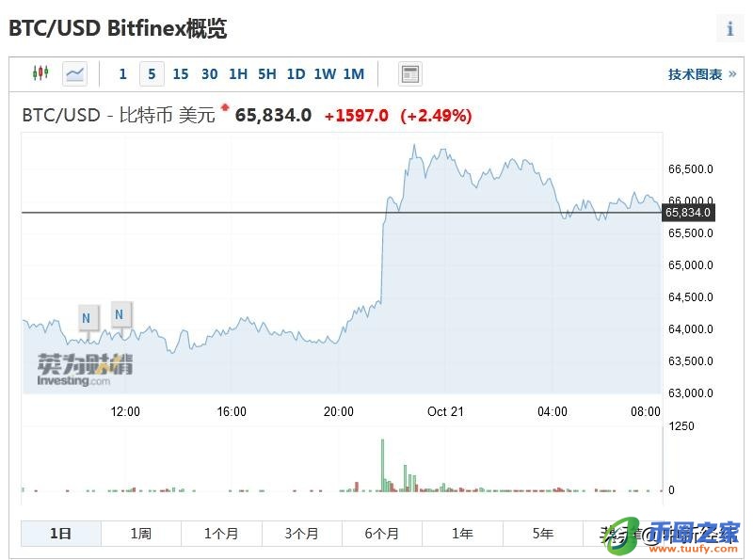Viewport: 753px width, 560px height.
Task: Click the current price label 65,834.0
Action: click(687, 213)
